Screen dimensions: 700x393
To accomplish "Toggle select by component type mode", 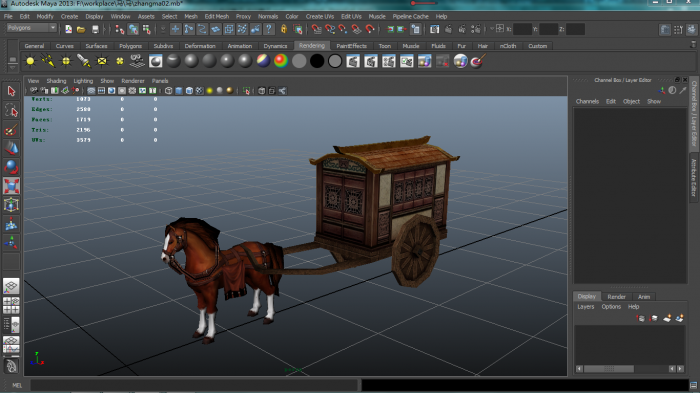I will tap(146, 29).
